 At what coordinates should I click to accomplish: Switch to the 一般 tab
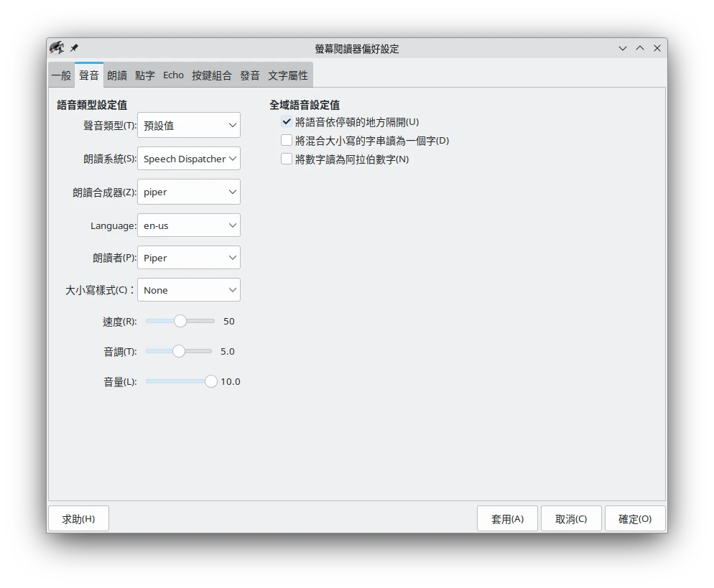click(61, 75)
